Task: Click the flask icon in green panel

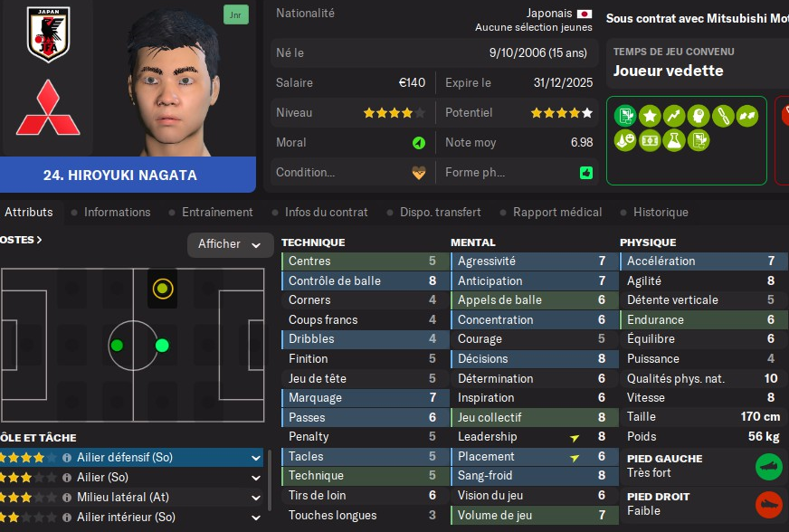Action: point(673,140)
